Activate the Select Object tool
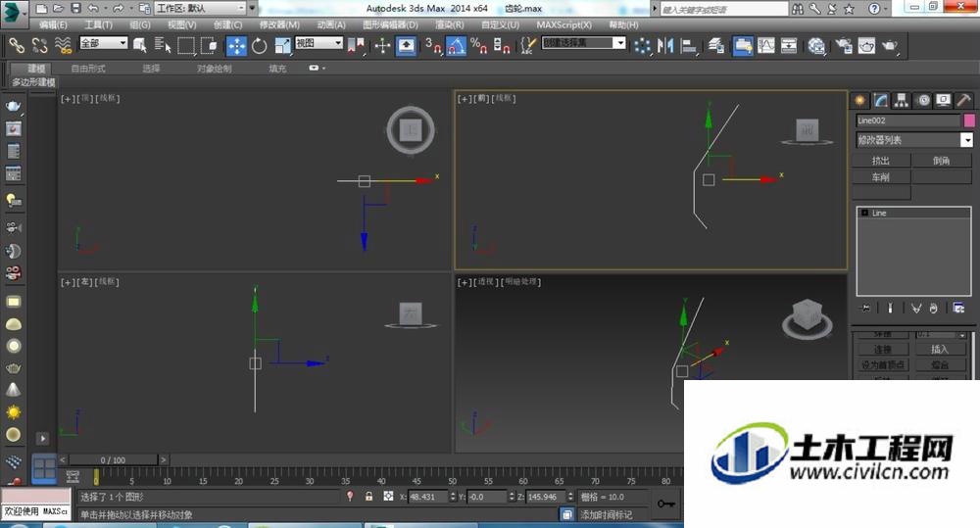The height and width of the screenshot is (528, 980). [x=140, y=45]
